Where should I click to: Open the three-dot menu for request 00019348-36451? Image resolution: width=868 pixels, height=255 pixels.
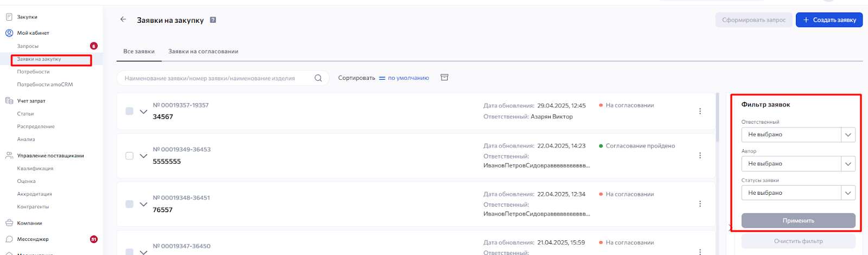700,204
